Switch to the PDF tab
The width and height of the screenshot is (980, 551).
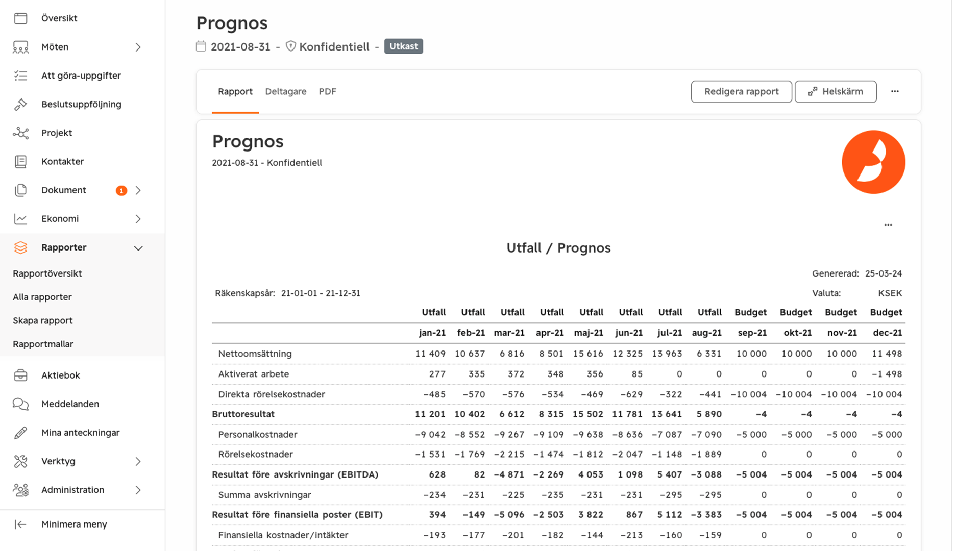[327, 91]
